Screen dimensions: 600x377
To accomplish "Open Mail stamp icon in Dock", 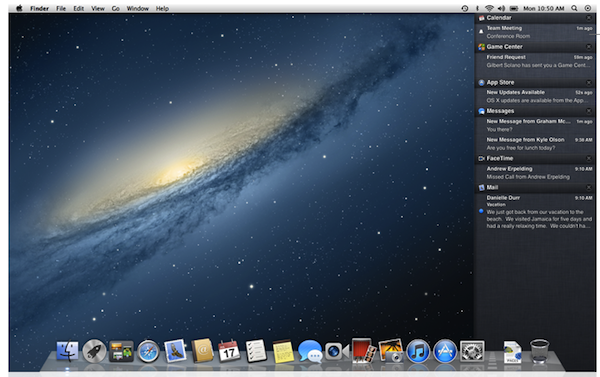I will (x=176, y=351).
